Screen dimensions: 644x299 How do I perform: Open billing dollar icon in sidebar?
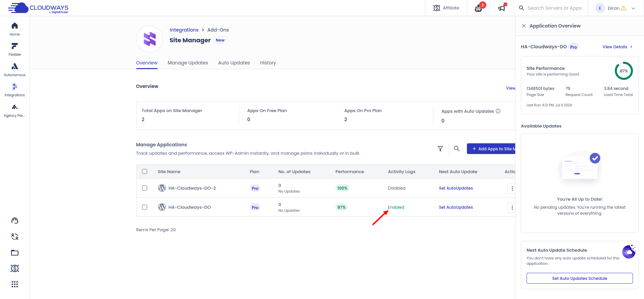(15, 268)
